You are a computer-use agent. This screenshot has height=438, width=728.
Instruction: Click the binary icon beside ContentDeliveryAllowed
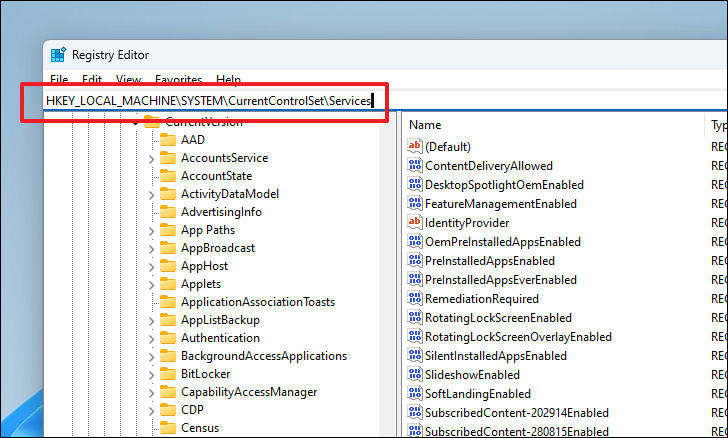click(415, 165)
